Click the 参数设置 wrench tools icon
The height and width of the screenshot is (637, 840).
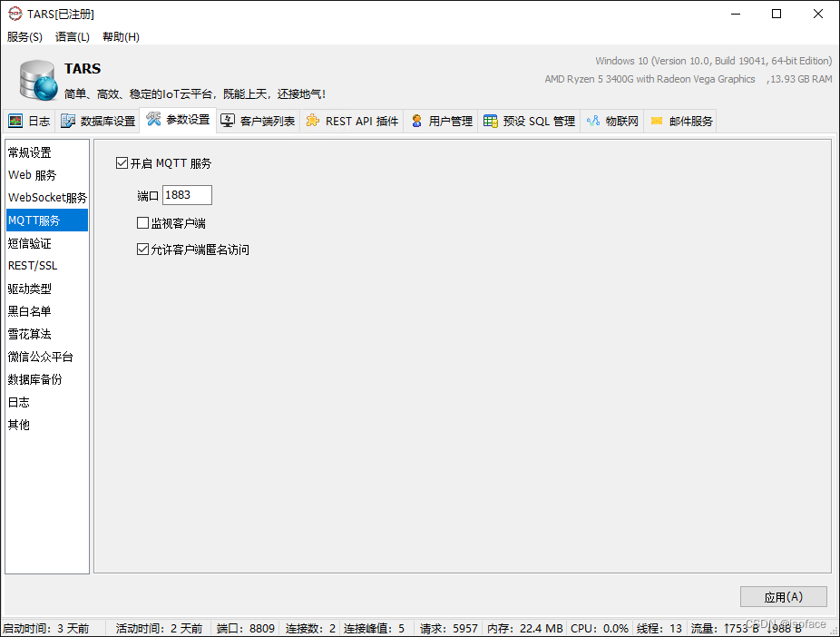tap(153, 119)
